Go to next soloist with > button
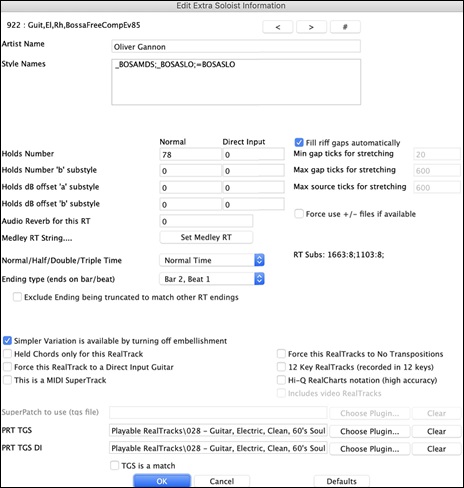464x488 pixels. tap(311, 27)
